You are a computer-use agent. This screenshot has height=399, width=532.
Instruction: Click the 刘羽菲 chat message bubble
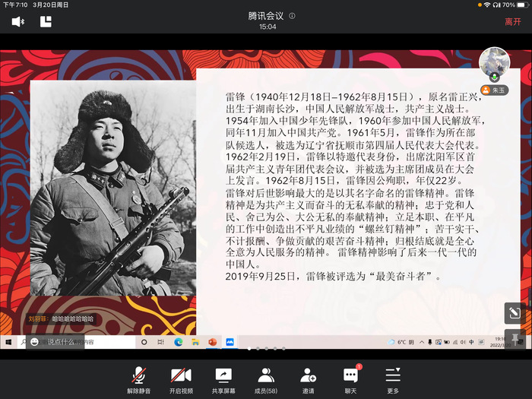[61, 319]
